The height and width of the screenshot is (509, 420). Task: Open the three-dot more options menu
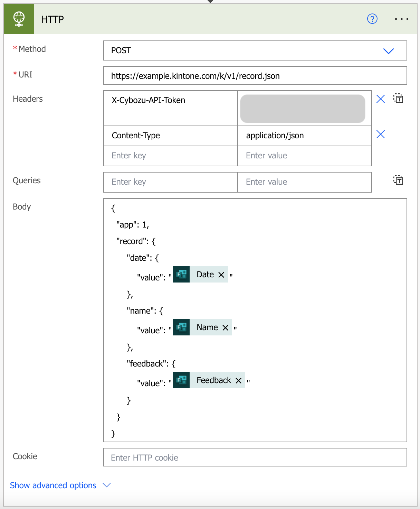pos(402,19)
